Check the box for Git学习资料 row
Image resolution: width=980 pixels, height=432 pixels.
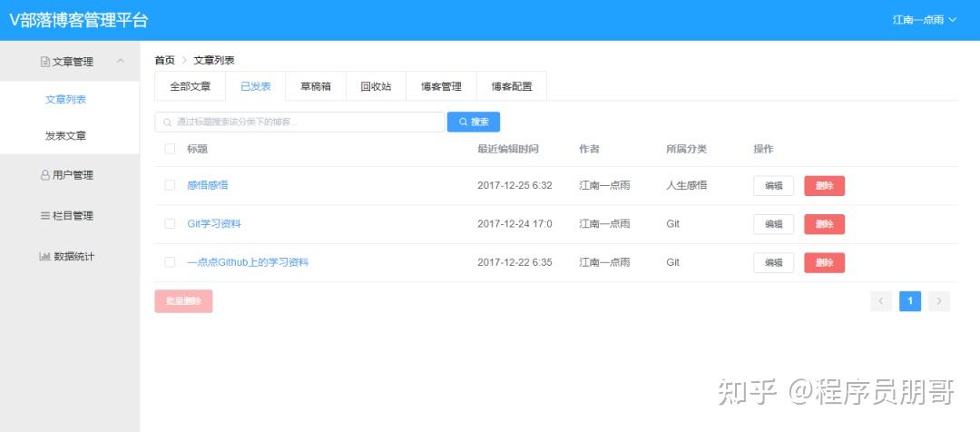click(170, 224)
